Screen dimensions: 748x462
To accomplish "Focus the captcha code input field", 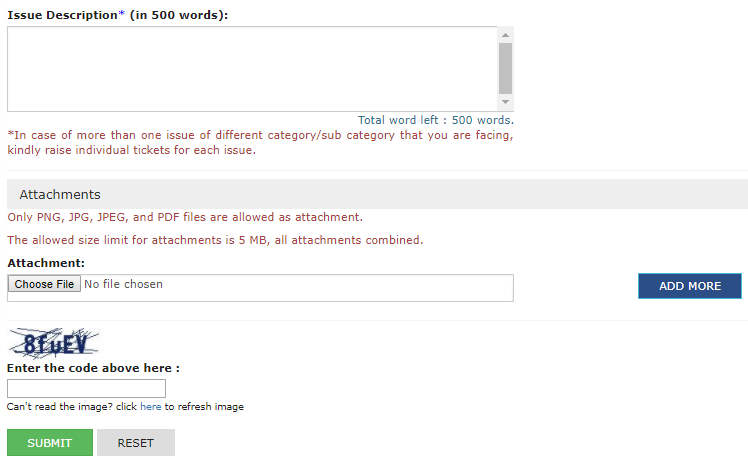I will click(x=86, y=388).
